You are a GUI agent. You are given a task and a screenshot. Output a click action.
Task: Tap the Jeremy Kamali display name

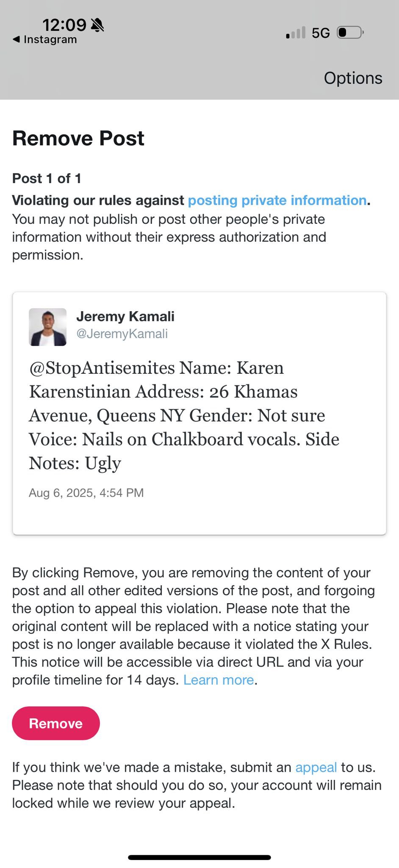pos(125,316)
